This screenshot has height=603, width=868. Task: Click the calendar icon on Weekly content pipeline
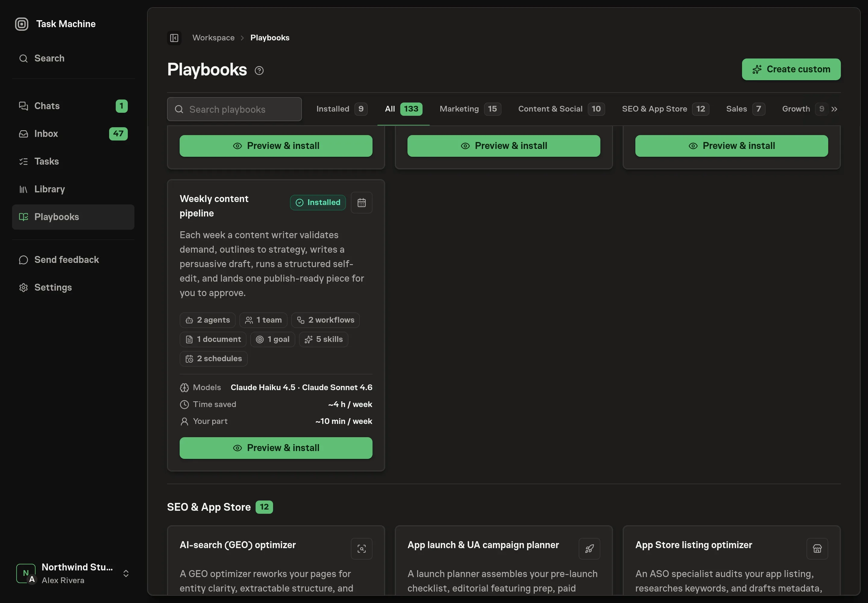361,203
